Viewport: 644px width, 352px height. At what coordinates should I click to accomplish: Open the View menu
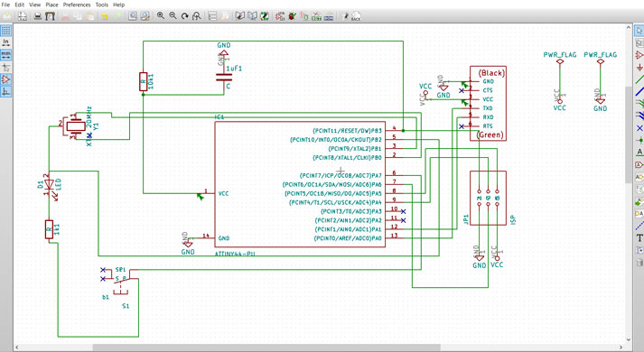click(x=34, y=5)
